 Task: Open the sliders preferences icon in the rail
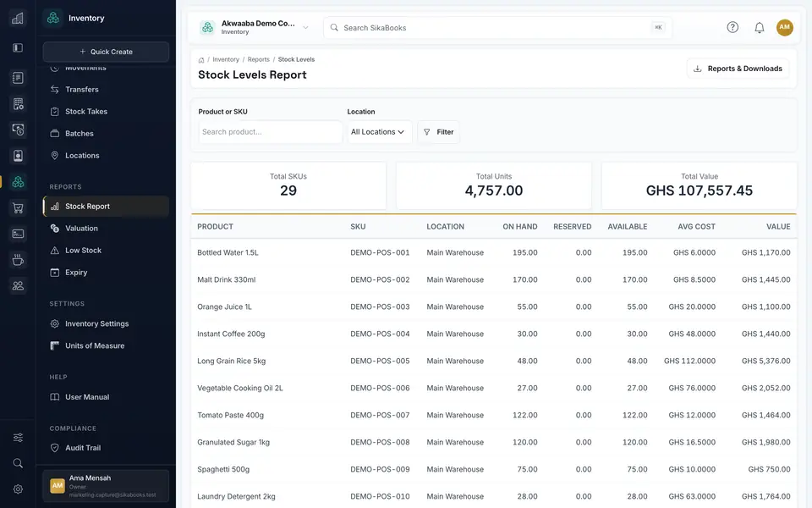[18, 438]
